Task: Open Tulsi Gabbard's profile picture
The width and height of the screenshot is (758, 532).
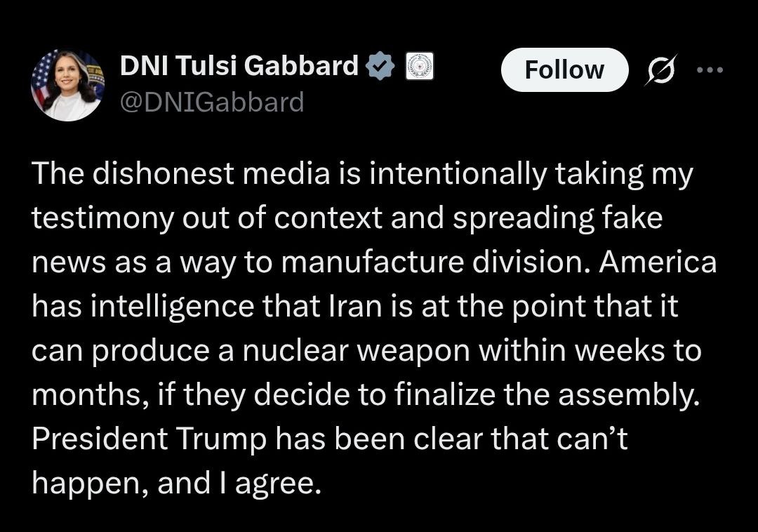Action: tap(67, 86)
